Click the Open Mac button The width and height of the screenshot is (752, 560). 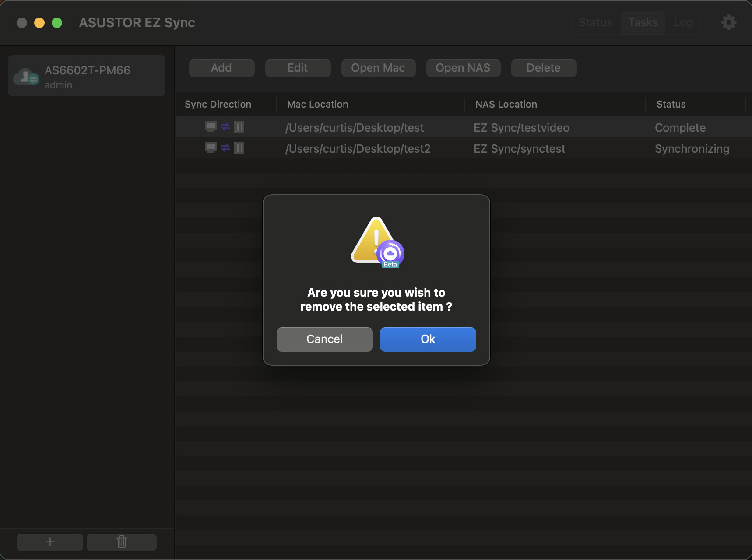click(x=378, y=68)
